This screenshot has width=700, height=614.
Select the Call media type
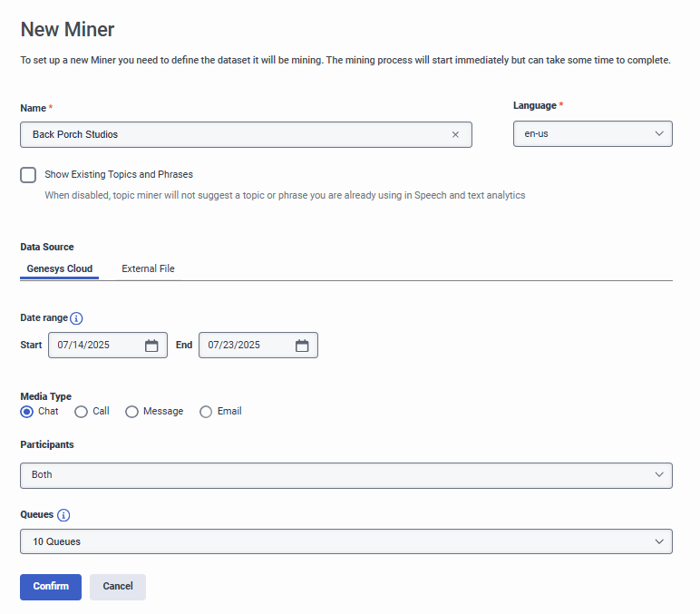click(x=82, y=412)
